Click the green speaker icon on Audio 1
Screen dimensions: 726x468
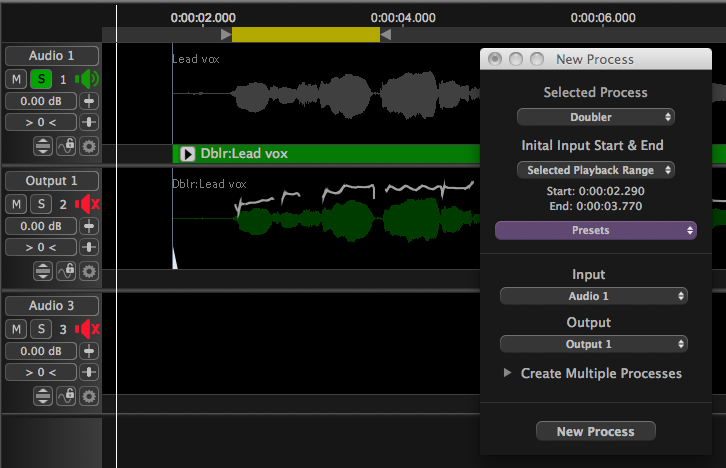click(88, 79)
